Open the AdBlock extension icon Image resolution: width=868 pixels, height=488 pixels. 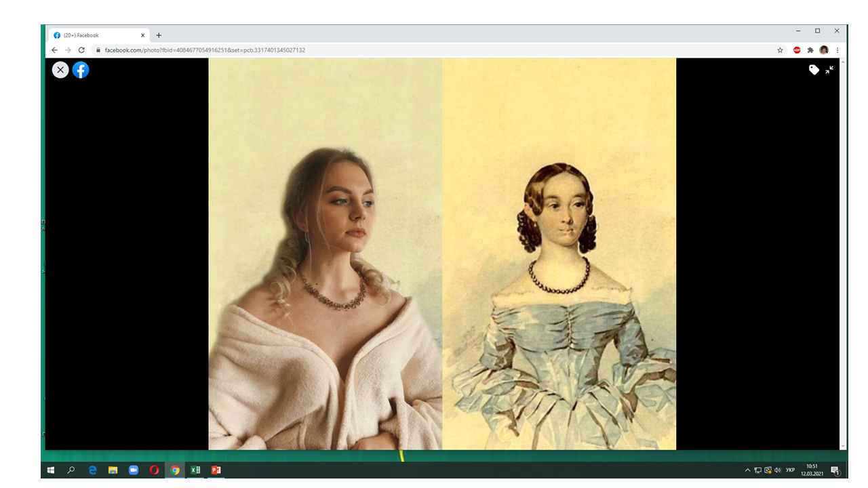click(797, 50)
